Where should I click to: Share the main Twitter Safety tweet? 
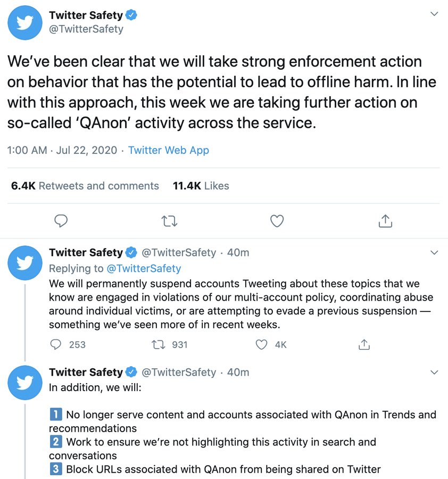pyautogui.click(x=385, y=221)
